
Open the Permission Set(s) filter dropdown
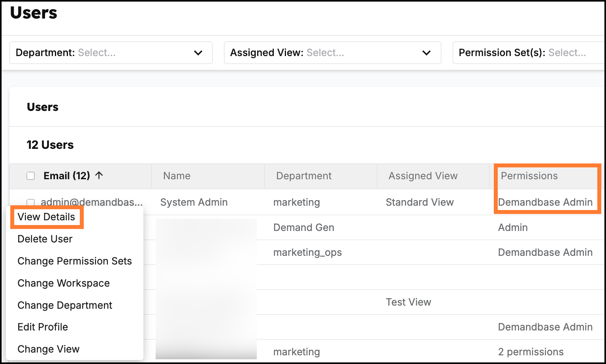529,53
